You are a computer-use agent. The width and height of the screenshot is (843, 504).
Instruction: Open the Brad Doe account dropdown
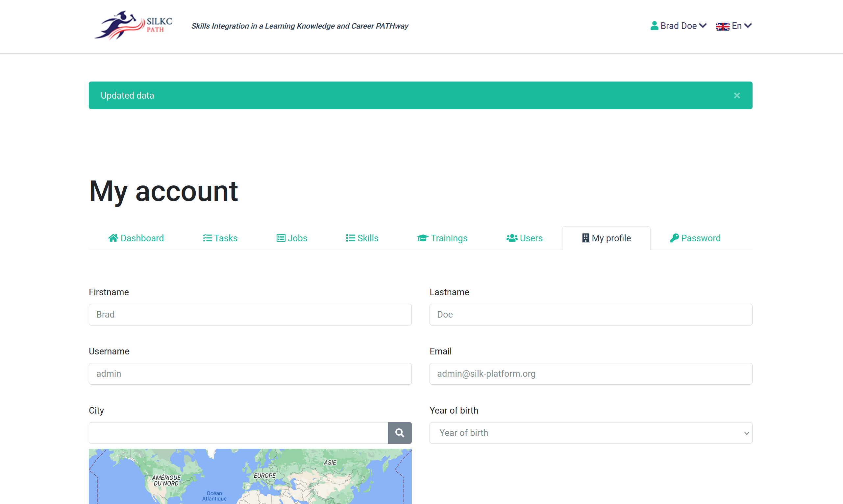[678, 25]
